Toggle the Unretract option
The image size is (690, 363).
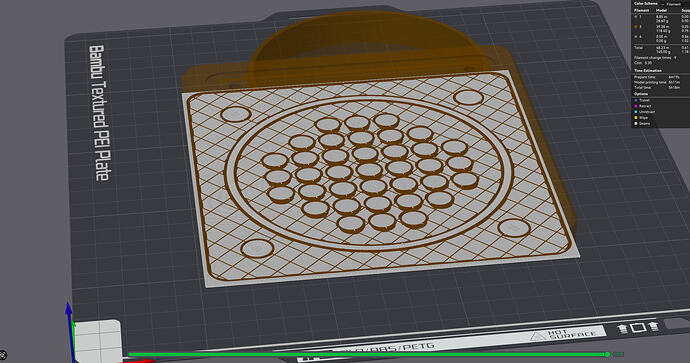coord(645,112)
